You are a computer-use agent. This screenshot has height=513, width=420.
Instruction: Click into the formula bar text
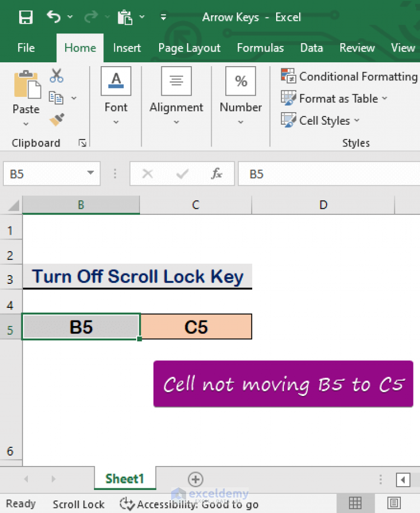[329, 174]
